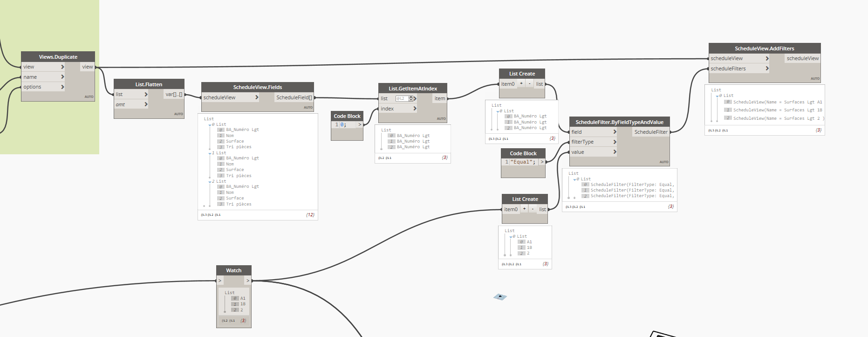
Task: Collapse "0 List" in ScheduleView.AddFilters preview
Action: (718, 96)
